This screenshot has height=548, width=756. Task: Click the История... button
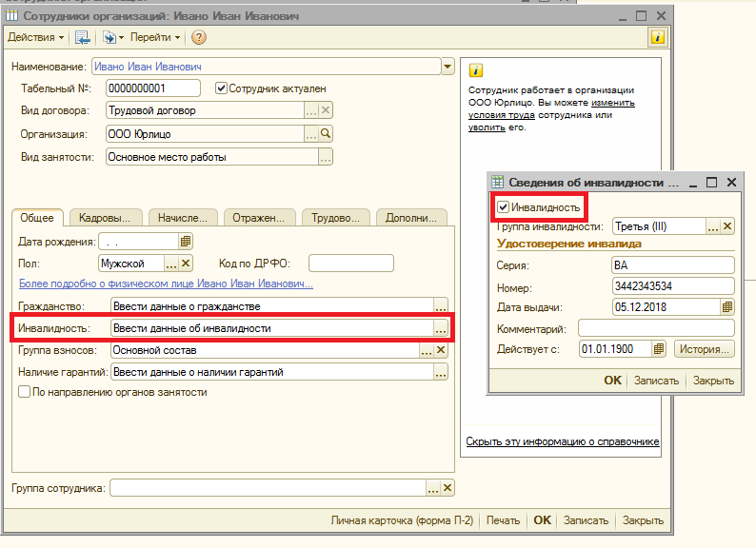click(704, 349)
